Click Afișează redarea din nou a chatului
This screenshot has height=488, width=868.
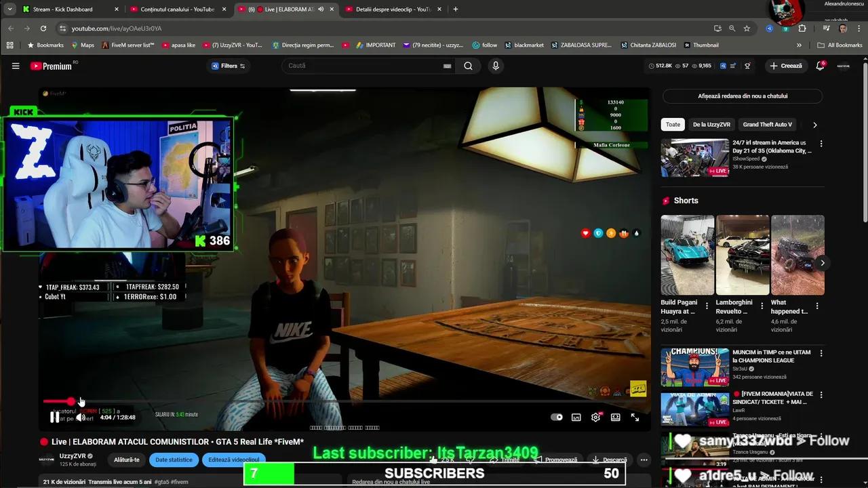(743, 96)
